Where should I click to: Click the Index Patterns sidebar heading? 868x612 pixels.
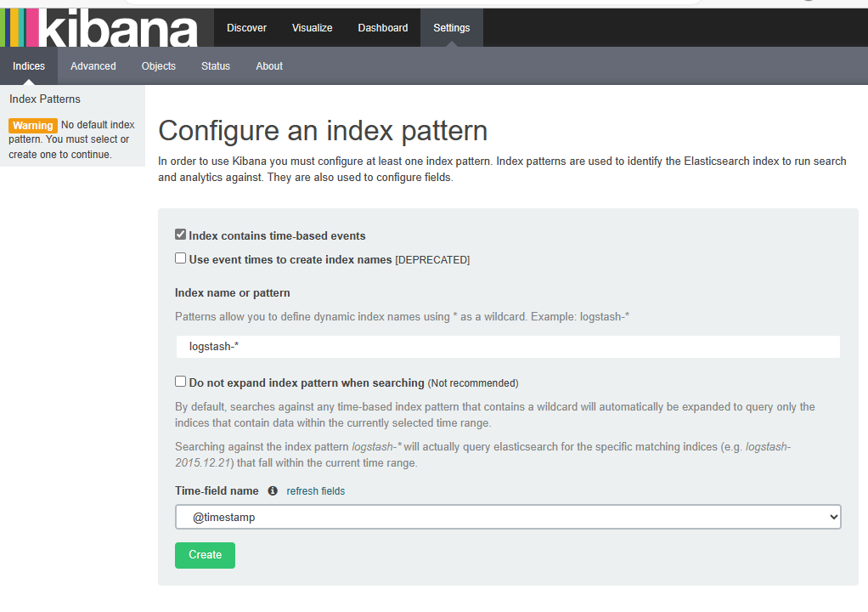pyautogui.click(x=45, y=99)
